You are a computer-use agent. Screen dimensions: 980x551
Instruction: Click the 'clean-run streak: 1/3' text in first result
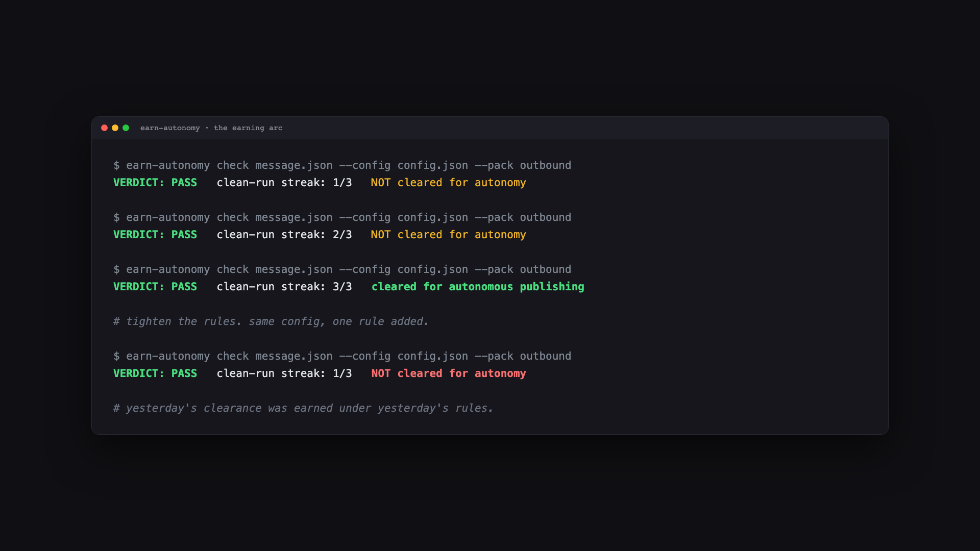pyautogui.click(x=284, y=183)
